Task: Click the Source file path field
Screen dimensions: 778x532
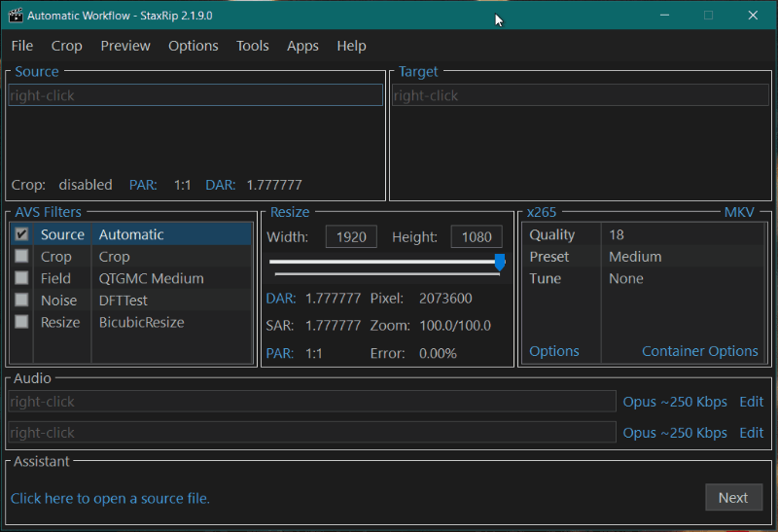Action: click(195, 95)
